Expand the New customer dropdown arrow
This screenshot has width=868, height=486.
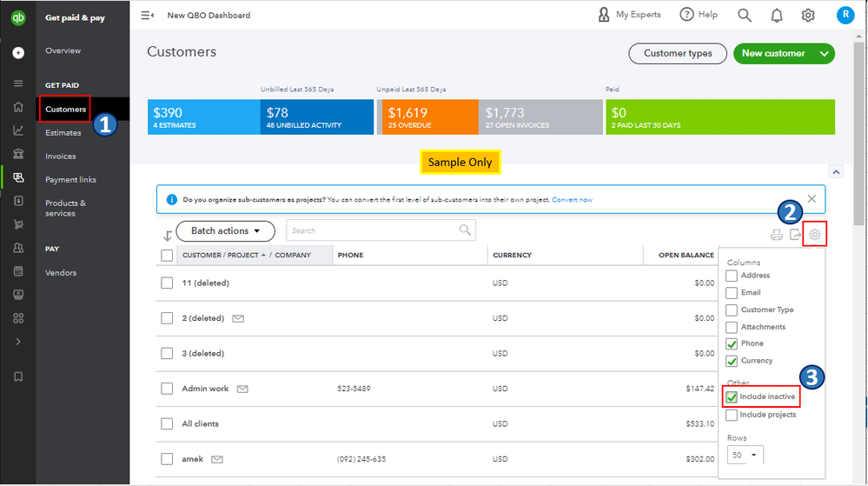(824, 54)
